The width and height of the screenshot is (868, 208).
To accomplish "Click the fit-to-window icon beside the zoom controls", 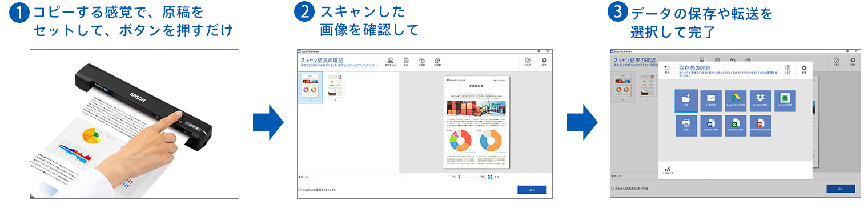I will pos(490,177).
